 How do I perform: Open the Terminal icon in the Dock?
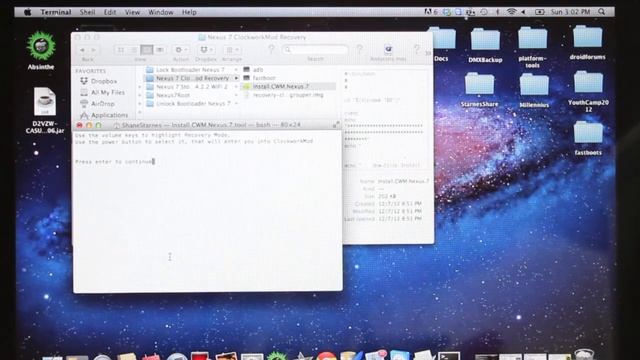pos(449,356)
